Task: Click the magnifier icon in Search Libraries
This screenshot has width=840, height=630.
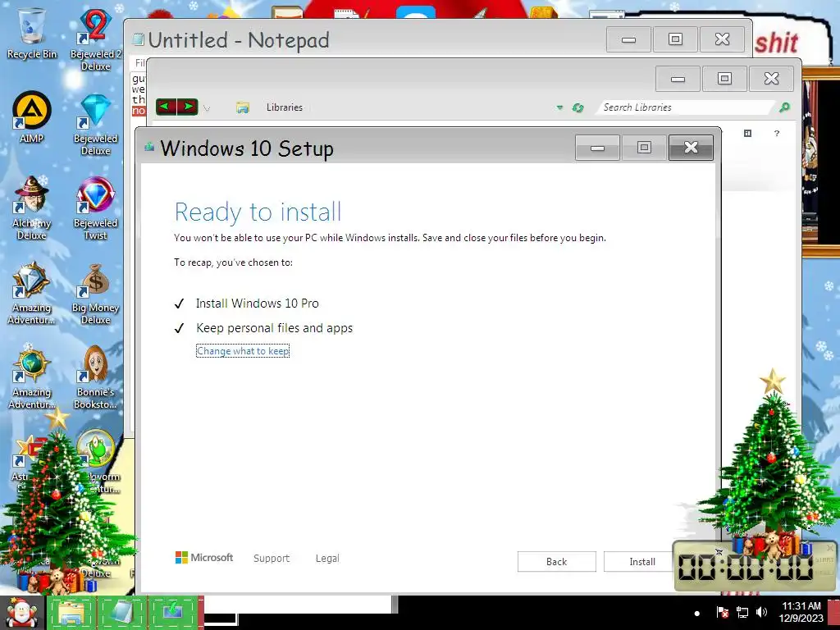Action: tap(783, 107)
